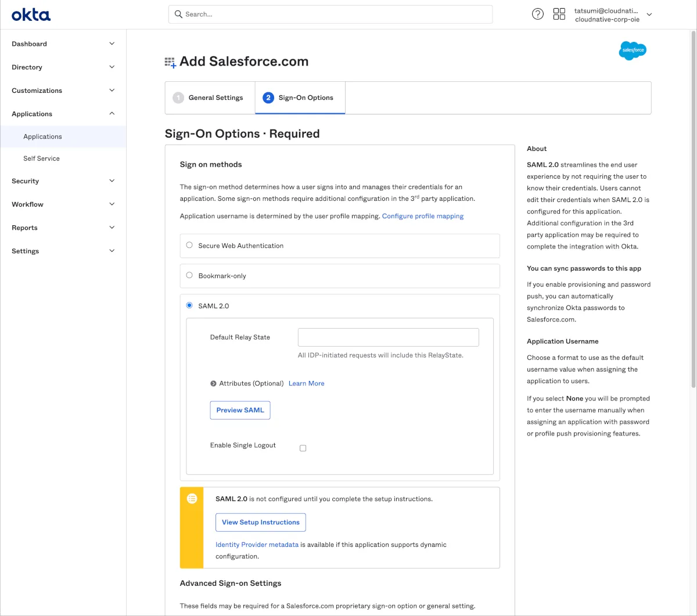Select the Bookmark-only sign-on method
The image size is (697, 616).
point(189,275)
